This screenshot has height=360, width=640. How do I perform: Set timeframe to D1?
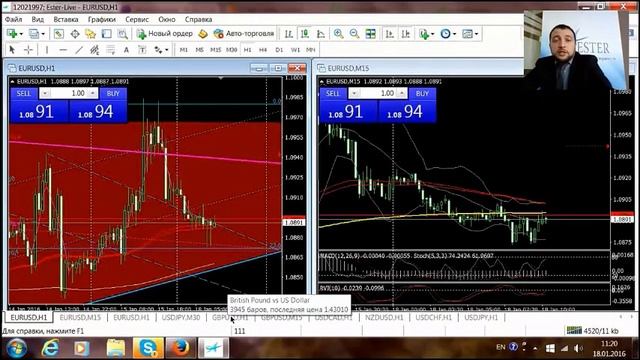(x=279, y=50)
